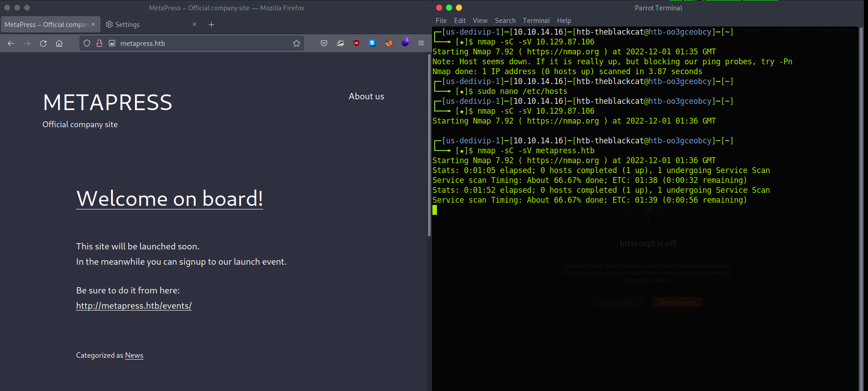Image resolution: width=868 pixels, height=391 pixels.
Task: Click the Firefox page vertical scrollbar
Action: pyautogui.click(x=429, y=146)
